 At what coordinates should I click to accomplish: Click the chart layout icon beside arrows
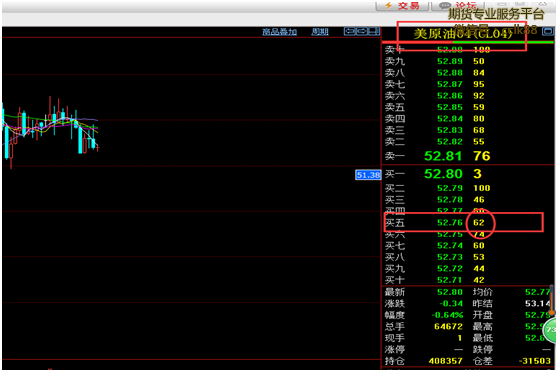373,32
